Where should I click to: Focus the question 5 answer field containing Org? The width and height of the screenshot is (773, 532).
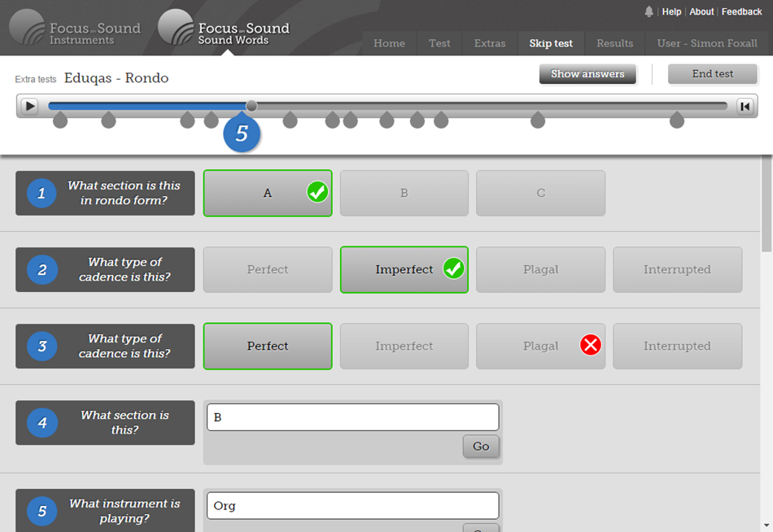pyautogui.click(x=353, y=505)
